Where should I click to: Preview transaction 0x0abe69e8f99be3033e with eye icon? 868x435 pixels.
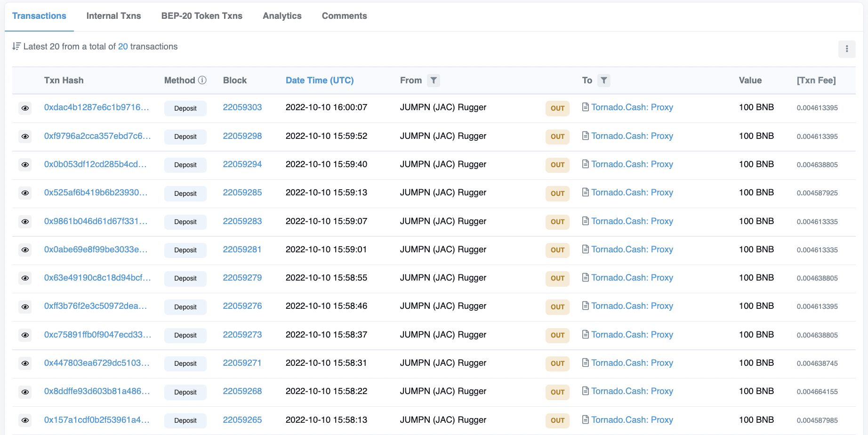[x=25, y=250]
